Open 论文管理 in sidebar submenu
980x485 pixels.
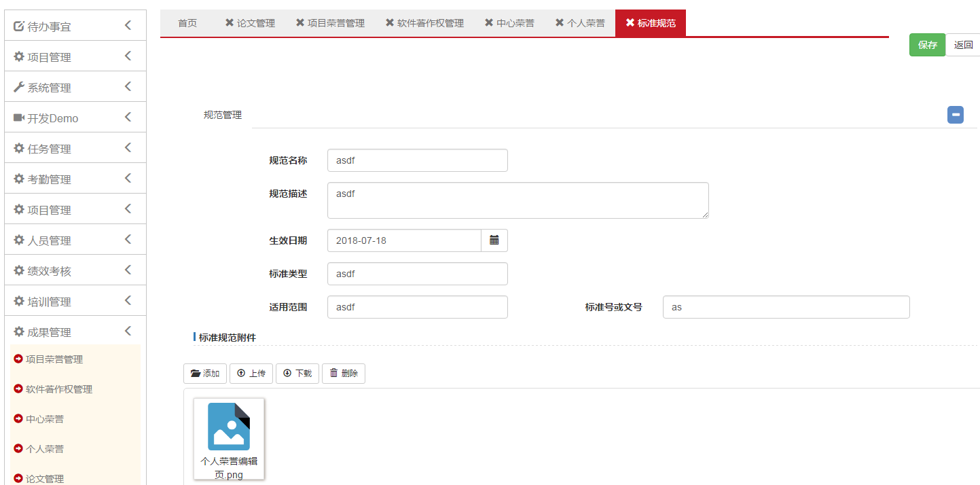[45, 479]
